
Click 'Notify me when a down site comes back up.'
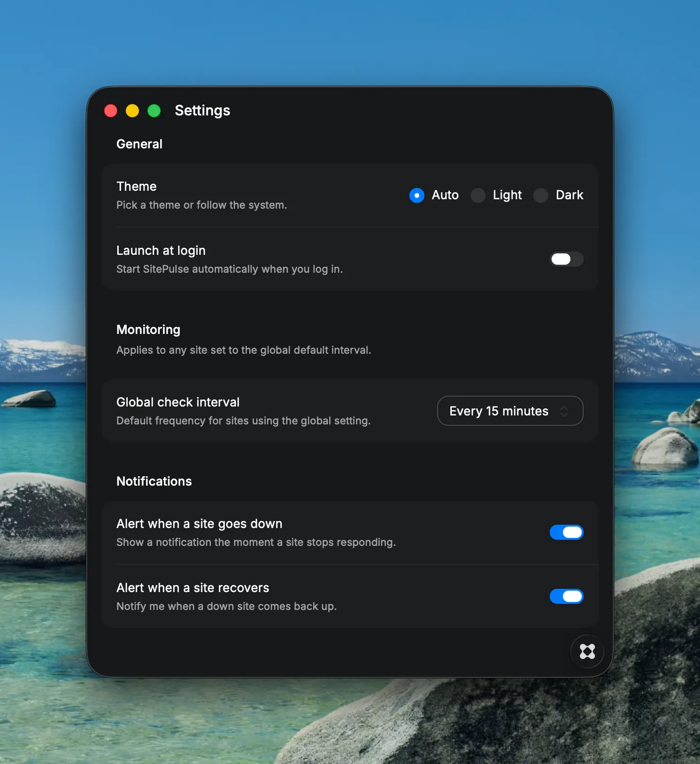click(227, 606)
